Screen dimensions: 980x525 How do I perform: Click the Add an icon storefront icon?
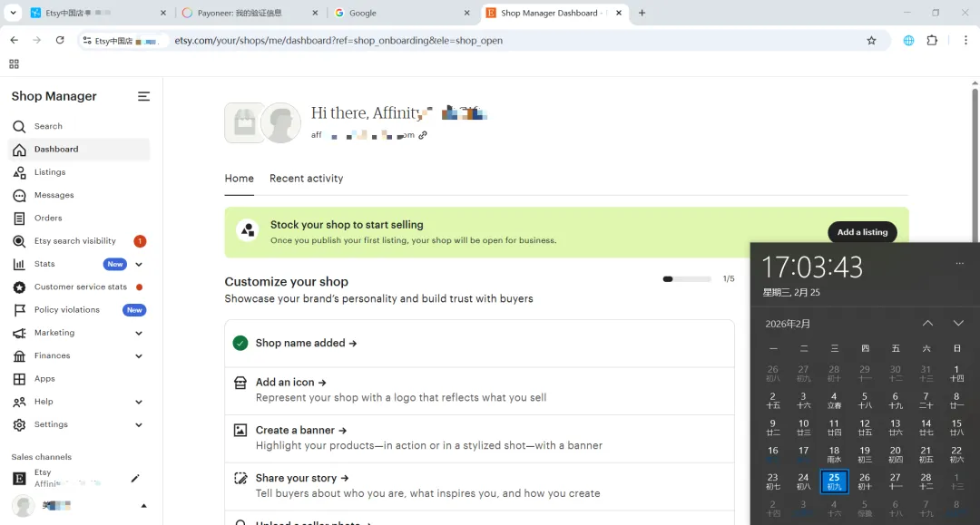point(240,383)
